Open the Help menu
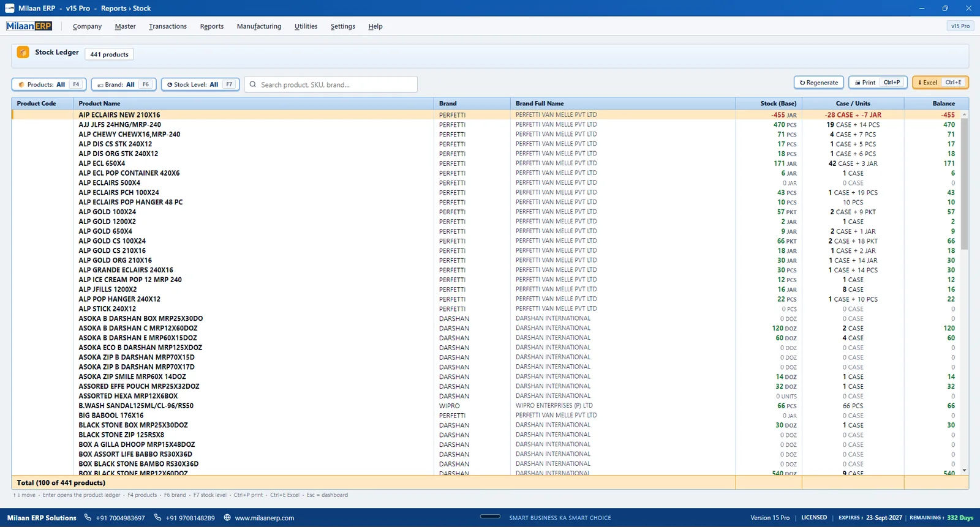The width and height of the screenshot is (980, 527). [375, 26]
